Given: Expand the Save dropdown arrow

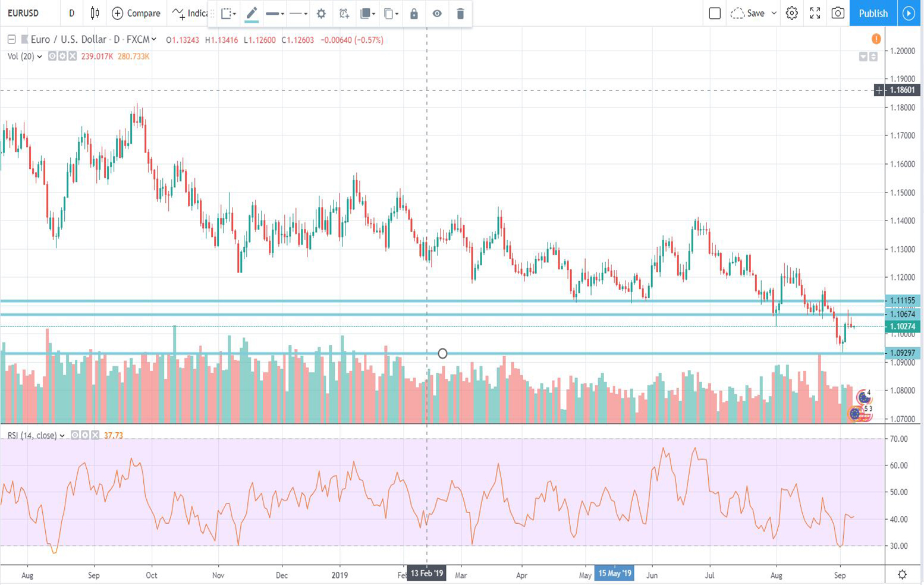Looking at the screenshot, I should click(x=774, y=13).
